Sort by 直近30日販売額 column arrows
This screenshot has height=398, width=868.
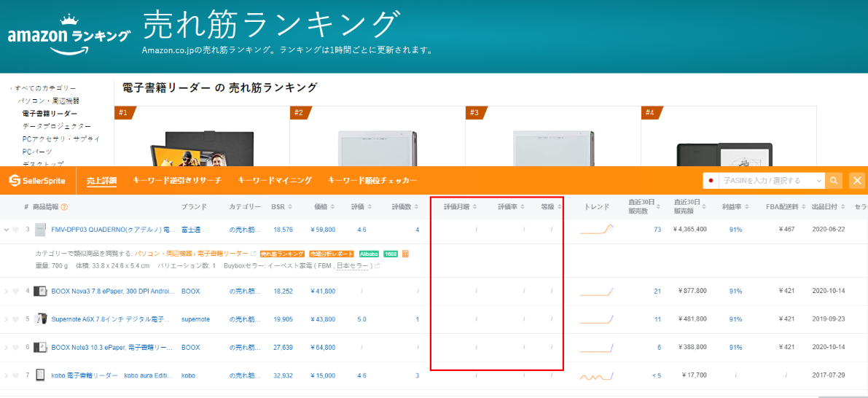[705, 207]
